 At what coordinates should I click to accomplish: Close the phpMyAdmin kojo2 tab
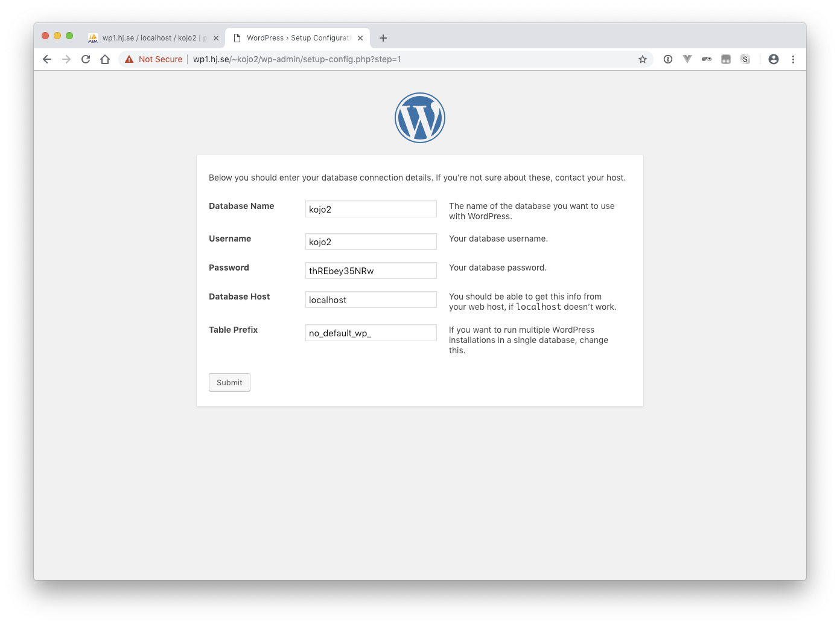(216, 38)
